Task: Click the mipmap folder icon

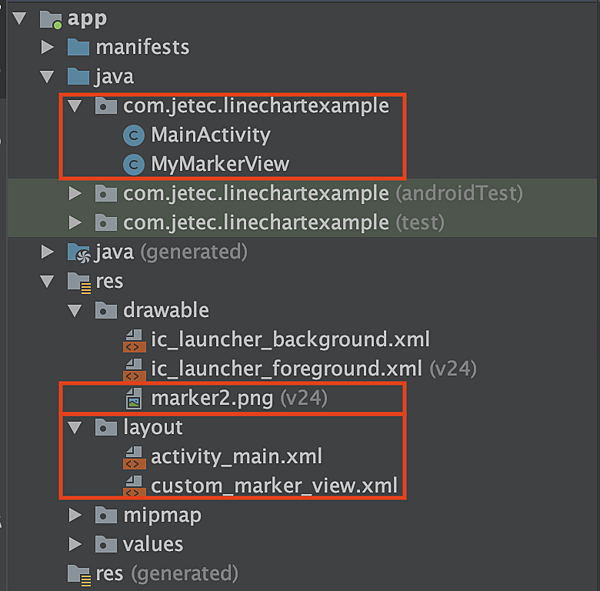Action: [x=106, y=515]
